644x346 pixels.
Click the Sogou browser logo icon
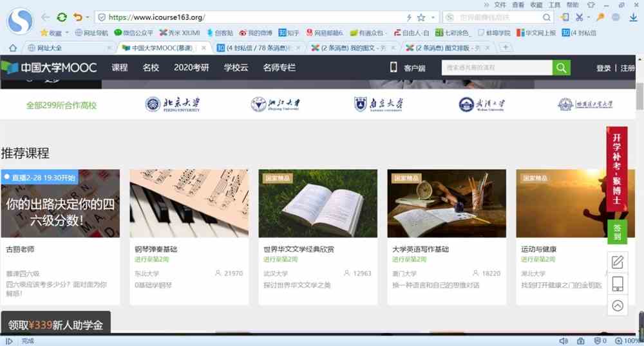tap(20, 21)
